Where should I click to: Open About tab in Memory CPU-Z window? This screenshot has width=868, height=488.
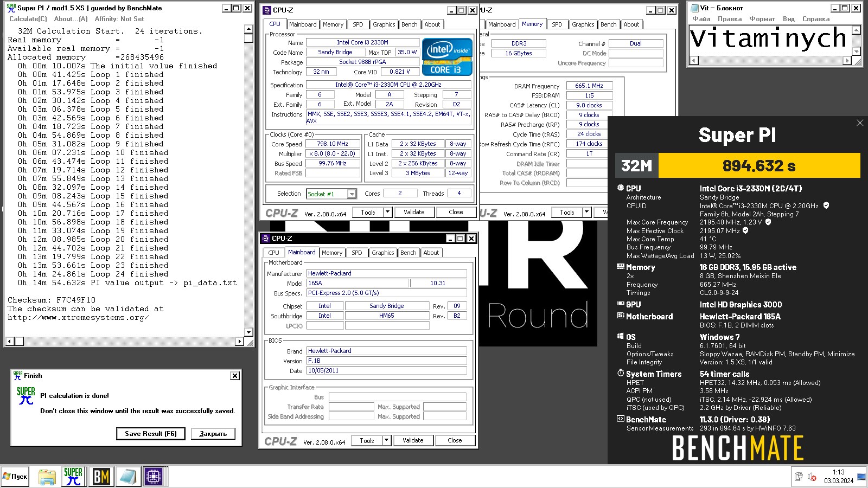click(x=631, y=24)
